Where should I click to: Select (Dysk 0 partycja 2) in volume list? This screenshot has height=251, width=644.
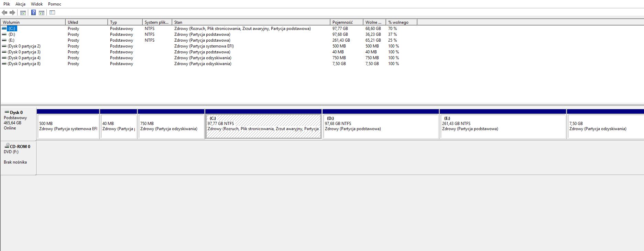point(24,46)
